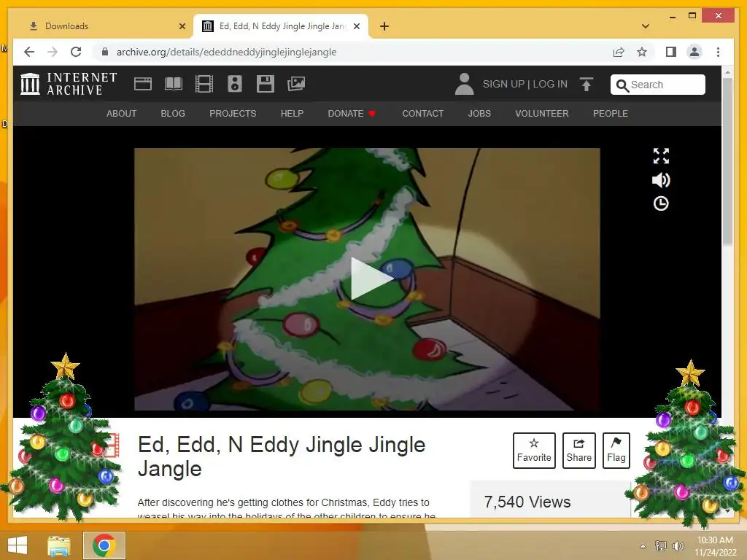Viewport: 747px width, 560px height.
Task: Open the CONTACT menu link
Action: 423,114
